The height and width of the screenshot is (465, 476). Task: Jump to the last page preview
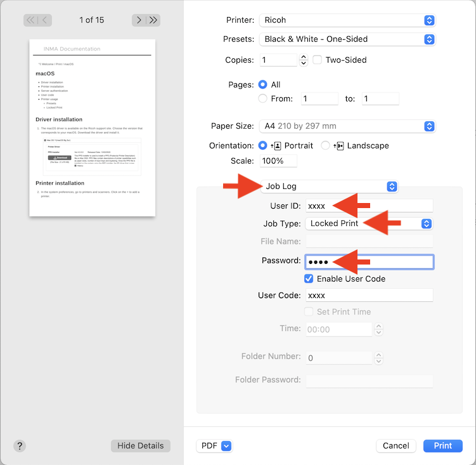click(x=153, y=20)
